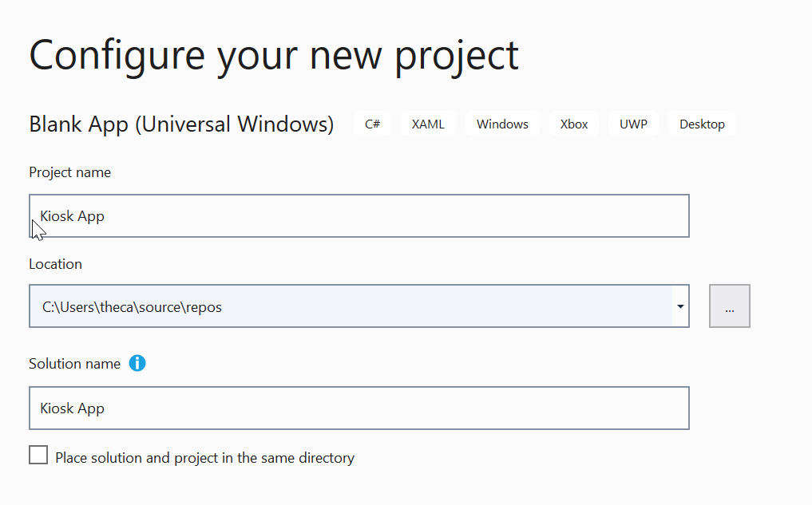Click the 'Place solution and project' checkbox label

coord(204,458)
